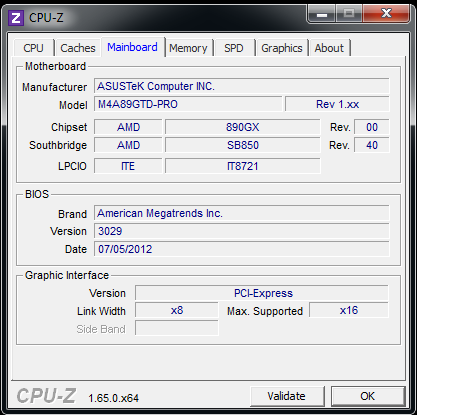Click the chipset Rev. 00 value
Screen dimensions: 450x415
pos(372,127)
